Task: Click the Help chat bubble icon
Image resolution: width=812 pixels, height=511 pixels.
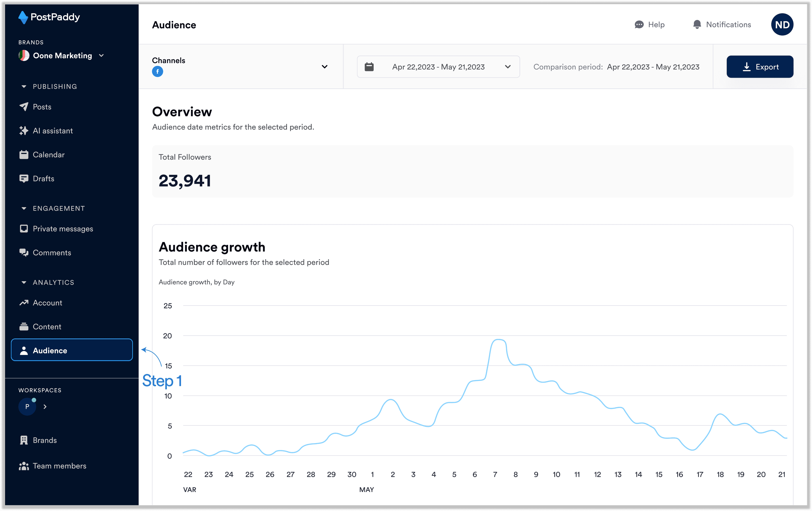Action: [639, 25]
